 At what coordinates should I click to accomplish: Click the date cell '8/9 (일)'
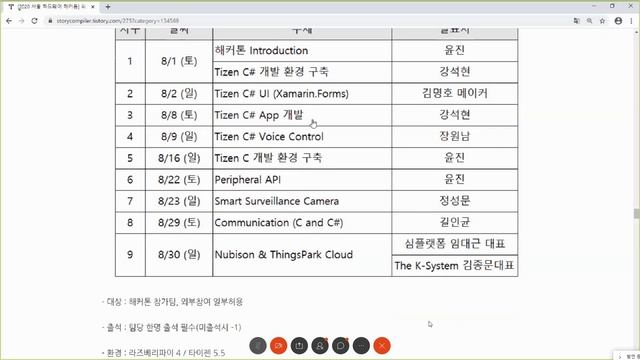point(179,136)
